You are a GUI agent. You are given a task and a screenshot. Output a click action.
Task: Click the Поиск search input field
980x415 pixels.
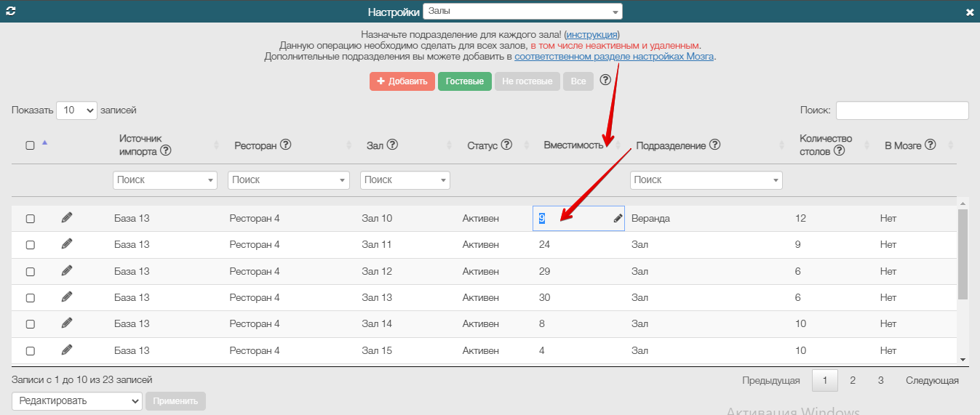point(902,110)
